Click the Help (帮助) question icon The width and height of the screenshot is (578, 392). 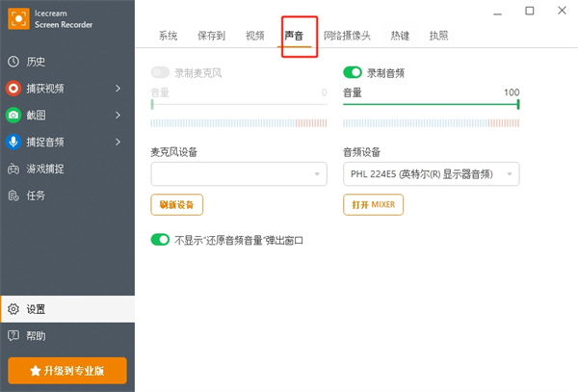[x=13, y=336]
